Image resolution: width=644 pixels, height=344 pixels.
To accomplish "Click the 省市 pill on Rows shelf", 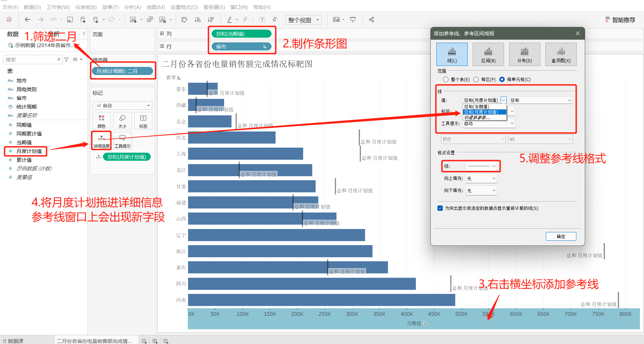I will [241, 46].
